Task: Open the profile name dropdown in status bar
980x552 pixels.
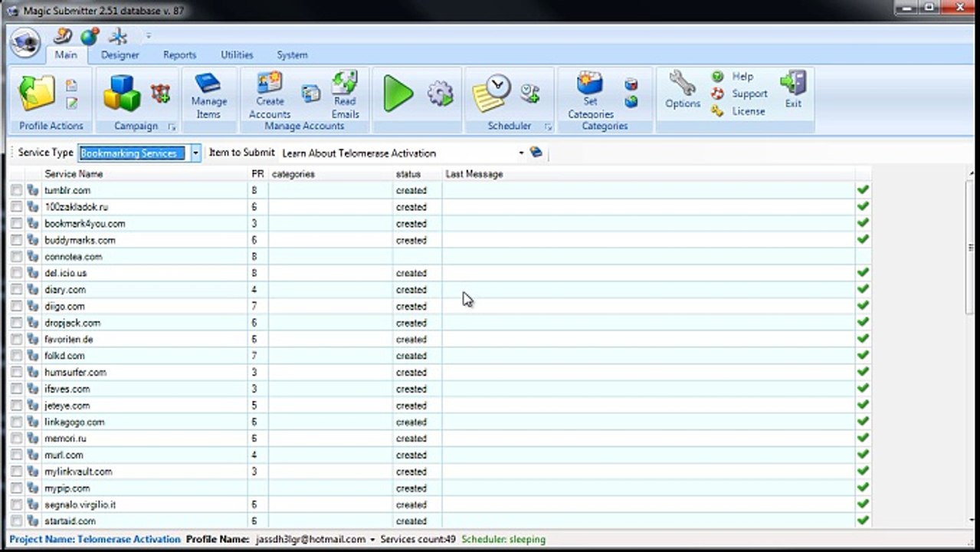Action: tap(372, 540)
